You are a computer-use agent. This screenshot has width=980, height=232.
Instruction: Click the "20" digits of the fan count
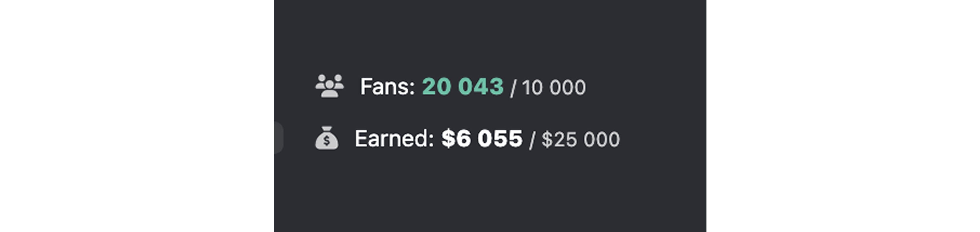[437, 86]
